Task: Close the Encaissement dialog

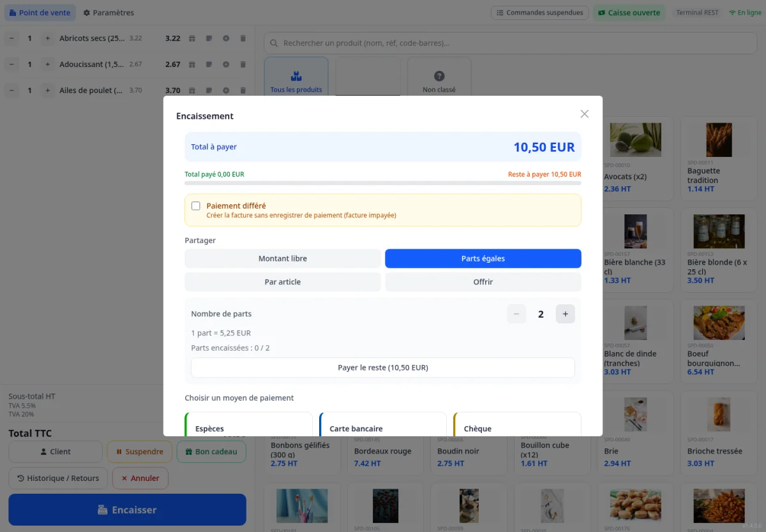Action: click(x=584, y=114)
